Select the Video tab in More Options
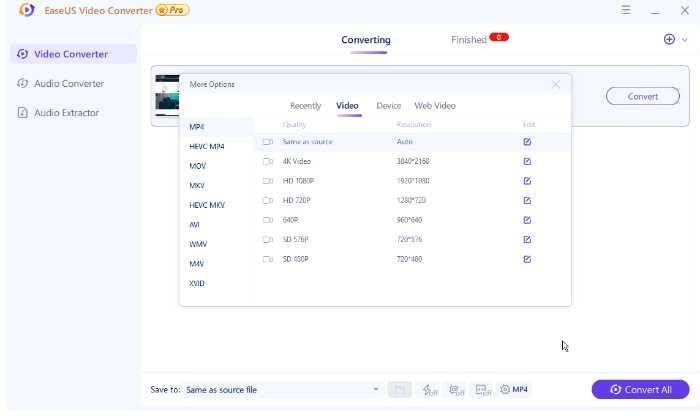The image size is (700, 420). [347, 106]
